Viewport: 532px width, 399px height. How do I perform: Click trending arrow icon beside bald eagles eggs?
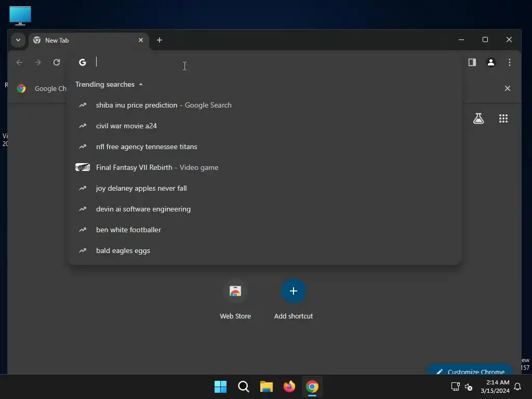point(83,251)
